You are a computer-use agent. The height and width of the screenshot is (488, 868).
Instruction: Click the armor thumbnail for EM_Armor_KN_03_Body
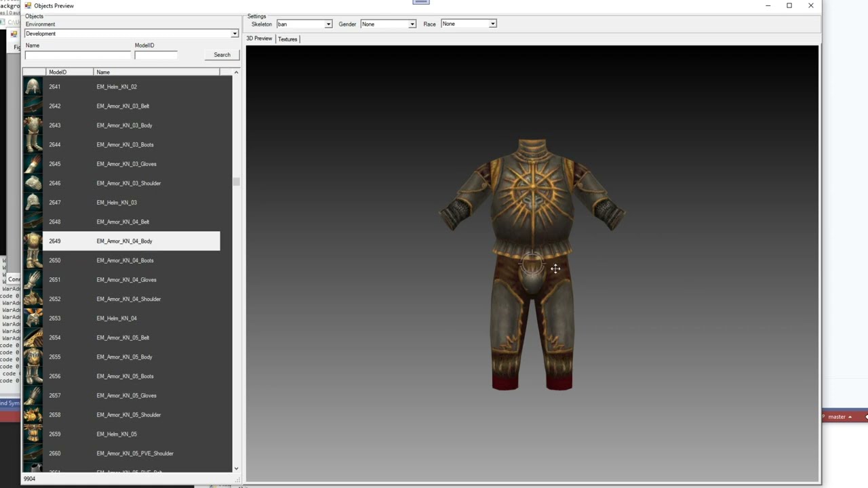pyautogui.click(x=33, y=125)
